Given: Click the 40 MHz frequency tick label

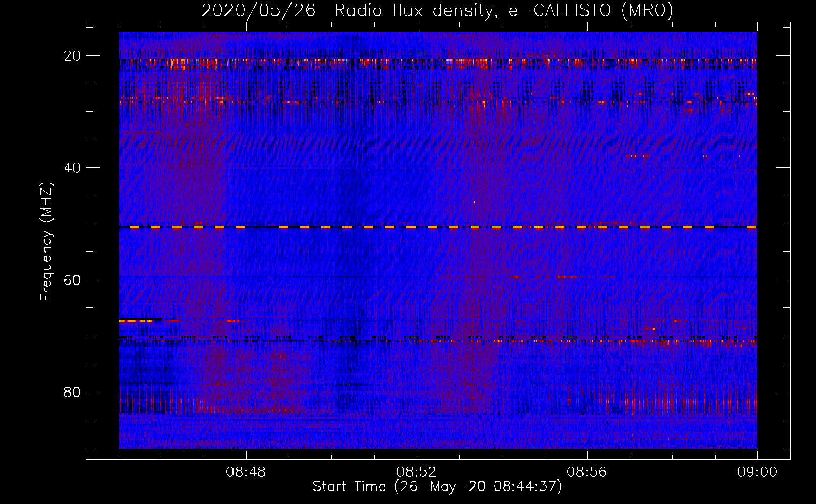Looking at the screenshot, I should tap(72, 168).
